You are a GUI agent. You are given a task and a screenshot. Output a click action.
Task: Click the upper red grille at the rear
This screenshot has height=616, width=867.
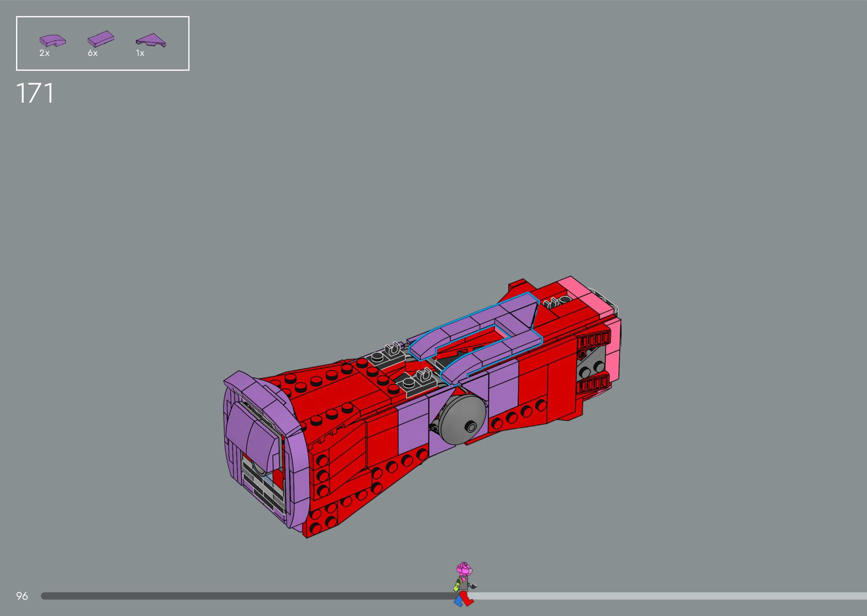click(x=595, y=340)
